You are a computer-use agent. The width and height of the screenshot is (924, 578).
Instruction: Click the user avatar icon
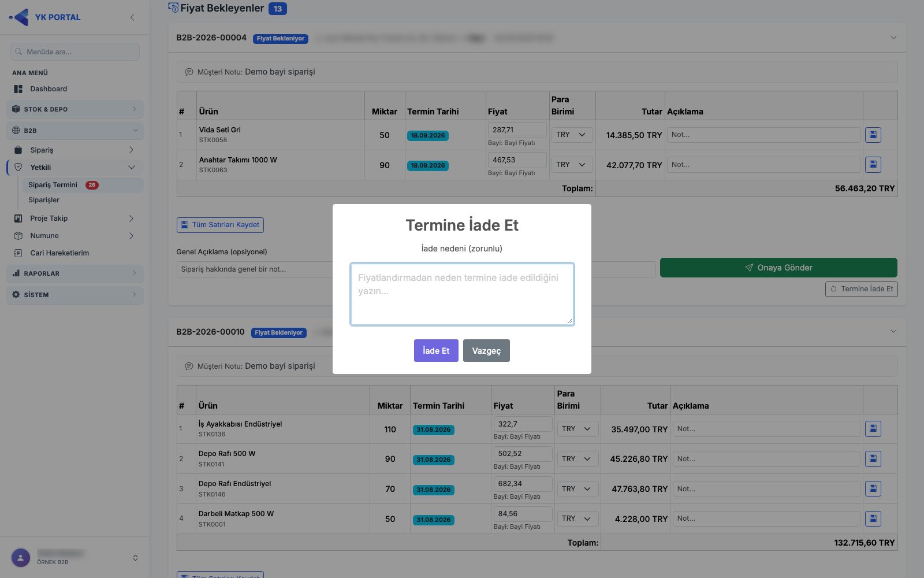click(x=21, y=558)
